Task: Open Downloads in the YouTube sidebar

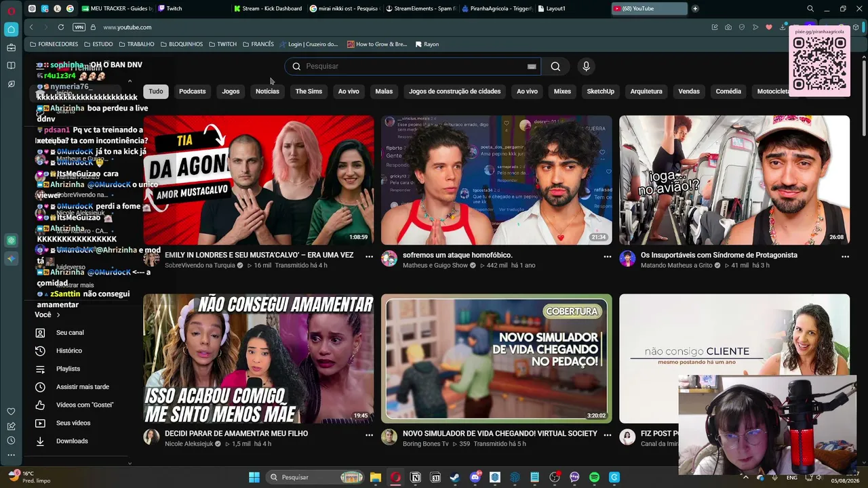Action: (x=72, y=441)
